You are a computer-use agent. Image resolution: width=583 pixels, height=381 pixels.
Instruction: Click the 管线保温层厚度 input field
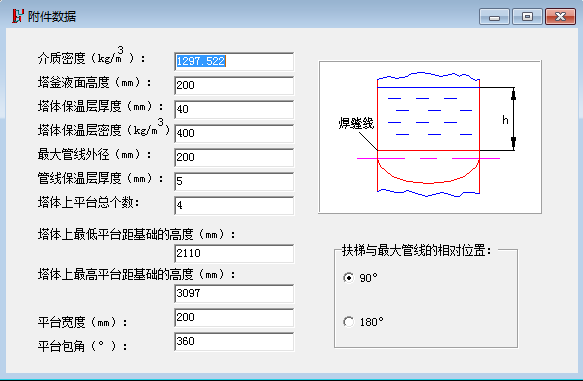click(234, 181)
